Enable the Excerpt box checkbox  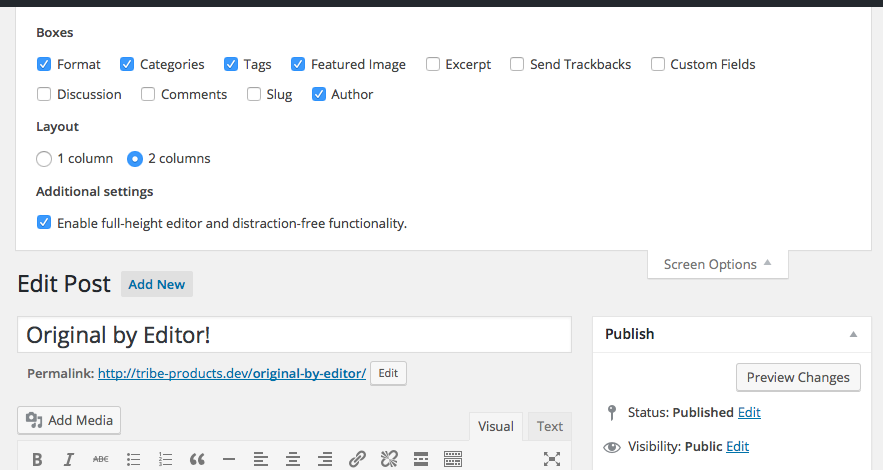[x=433, y=64]
